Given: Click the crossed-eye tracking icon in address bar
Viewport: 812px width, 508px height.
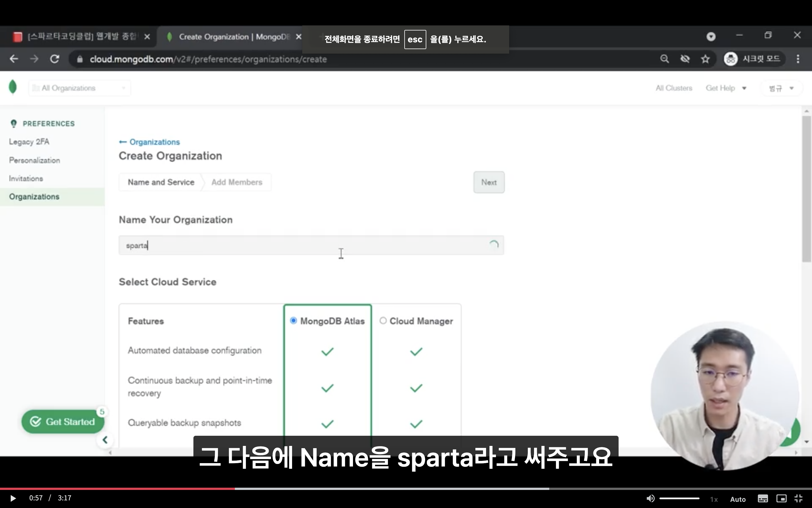Looking at the screenshot, I should [685, 59].
